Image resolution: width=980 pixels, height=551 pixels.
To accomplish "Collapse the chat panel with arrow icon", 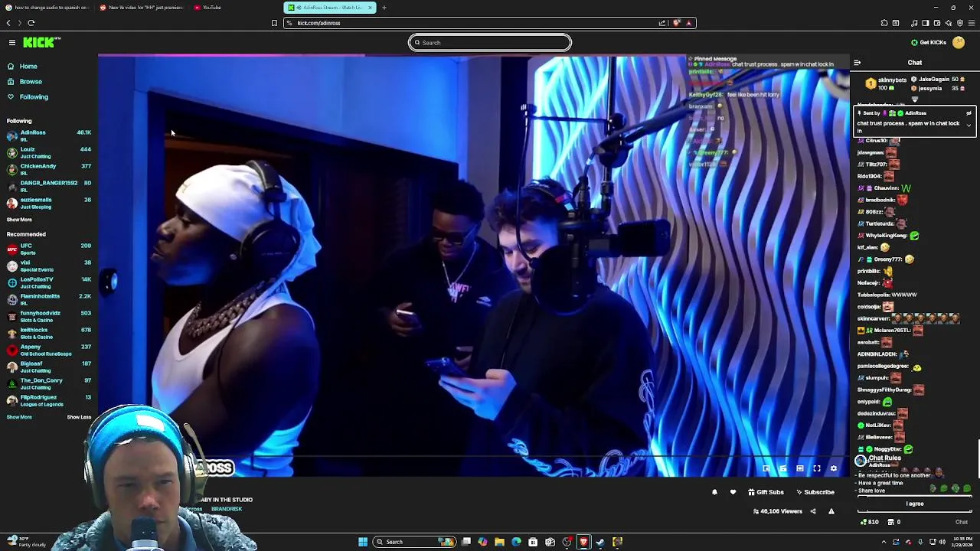I will click(857, 63).
